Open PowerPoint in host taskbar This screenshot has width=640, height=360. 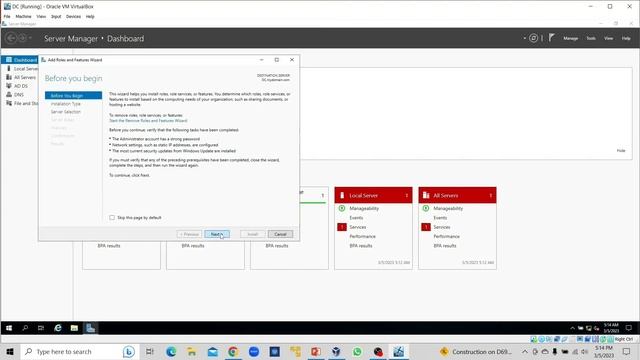coord(316,351)
